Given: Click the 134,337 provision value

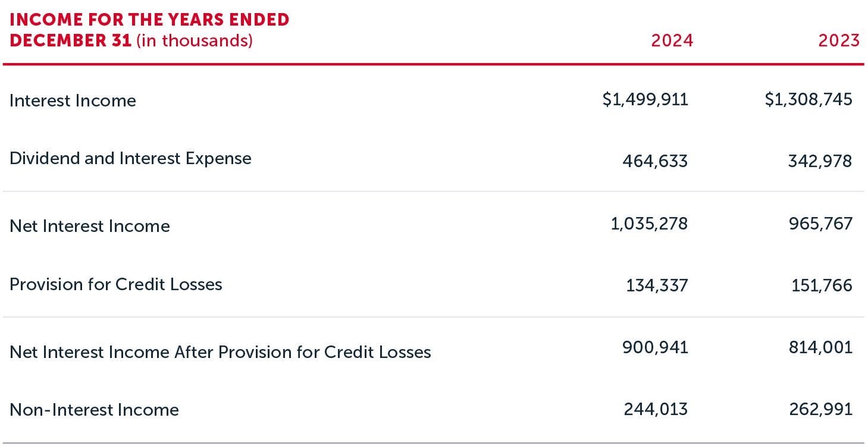Looking at the screenshot, I should (x=657, y=286).
